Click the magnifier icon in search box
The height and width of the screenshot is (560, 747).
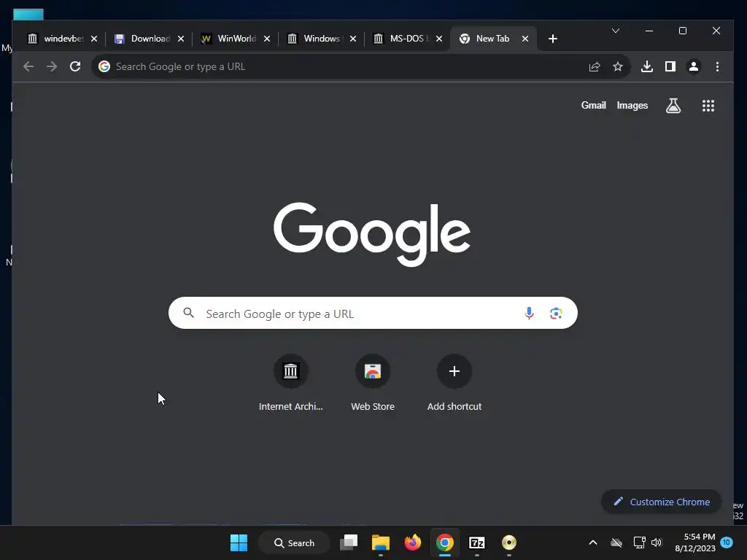point(189,313)
